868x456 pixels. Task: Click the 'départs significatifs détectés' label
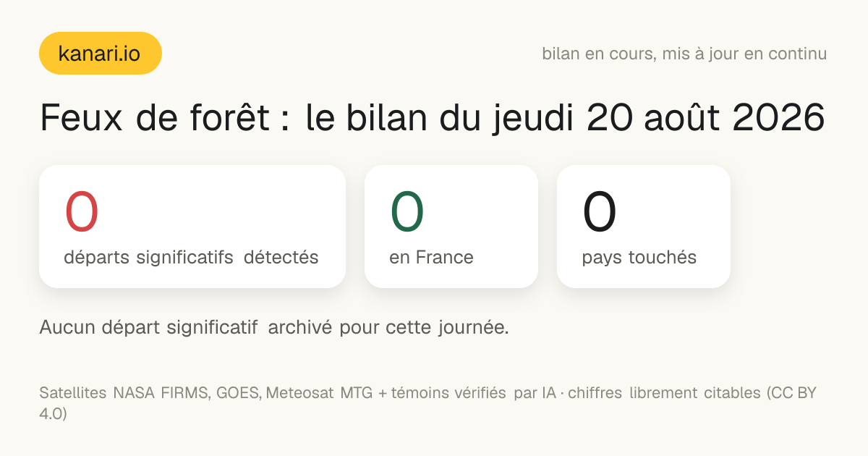point(192,258)
